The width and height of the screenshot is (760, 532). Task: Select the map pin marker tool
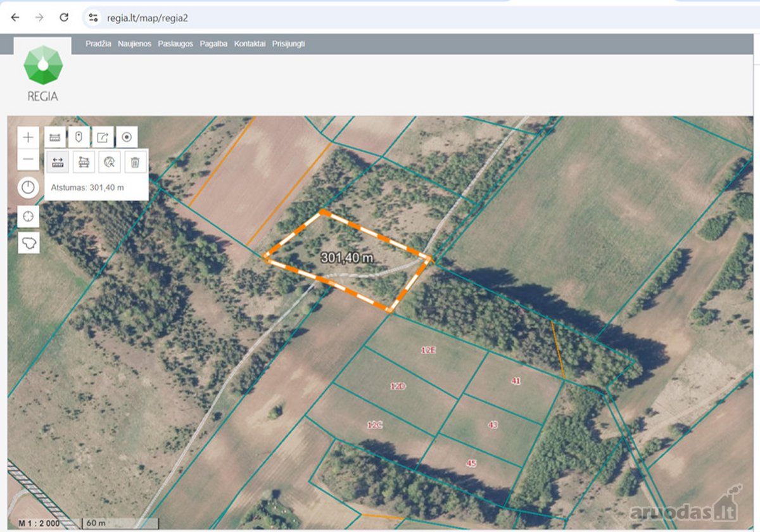coord(79,137)
